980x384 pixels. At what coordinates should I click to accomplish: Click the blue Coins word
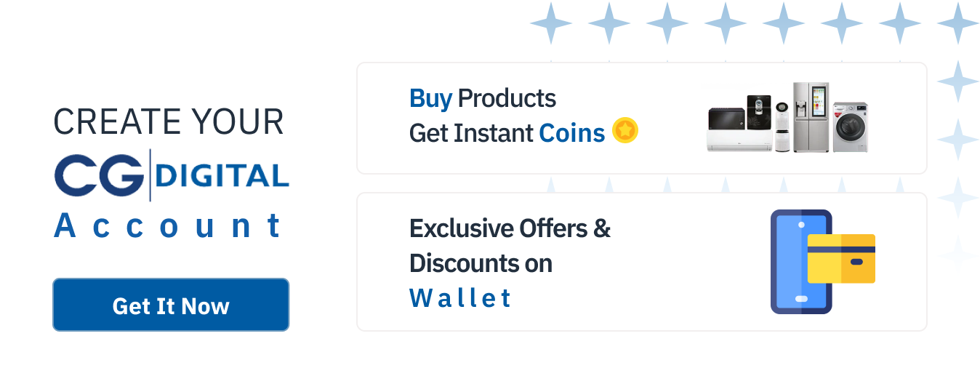572,133
